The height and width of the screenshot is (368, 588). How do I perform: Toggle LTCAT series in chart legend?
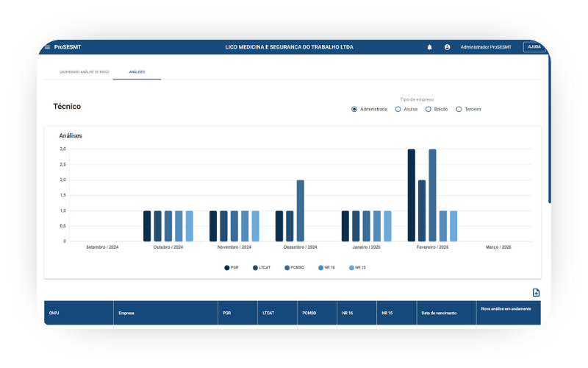[x=261, y=267]
